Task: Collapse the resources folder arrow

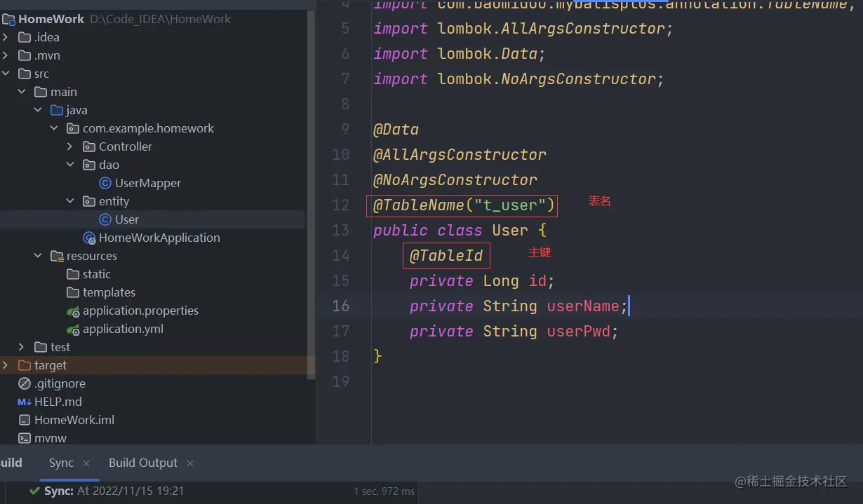Action: (38, 256)
